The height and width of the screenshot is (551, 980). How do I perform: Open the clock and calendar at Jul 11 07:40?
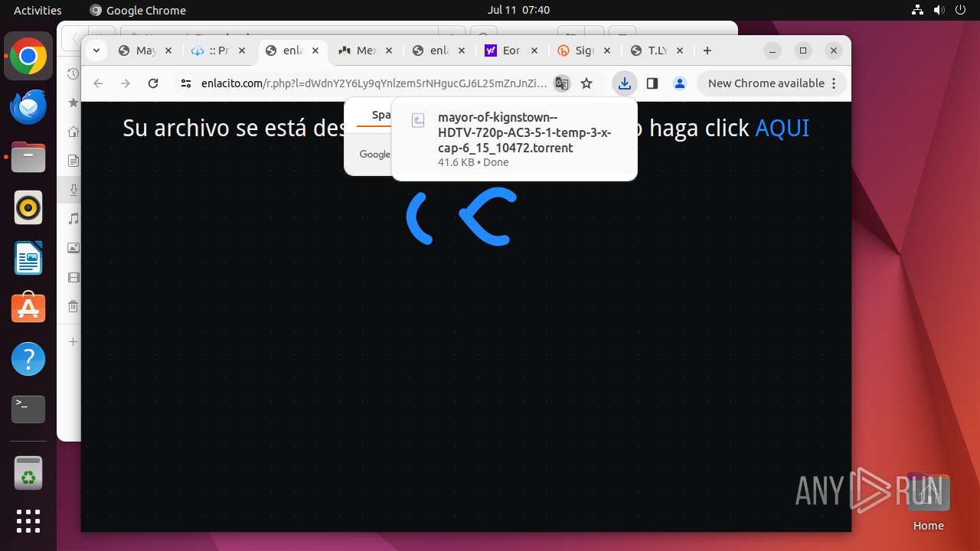(518, 10)
